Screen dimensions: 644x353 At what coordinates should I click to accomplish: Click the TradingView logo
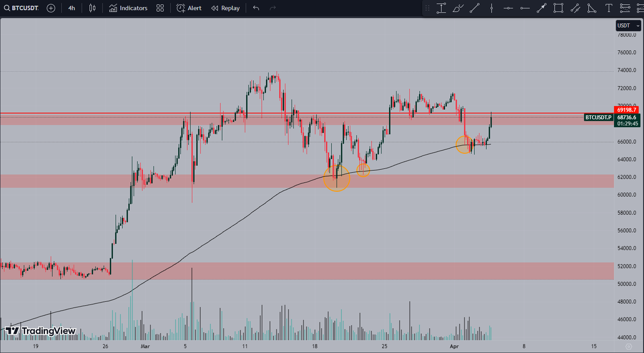[41, 331]
